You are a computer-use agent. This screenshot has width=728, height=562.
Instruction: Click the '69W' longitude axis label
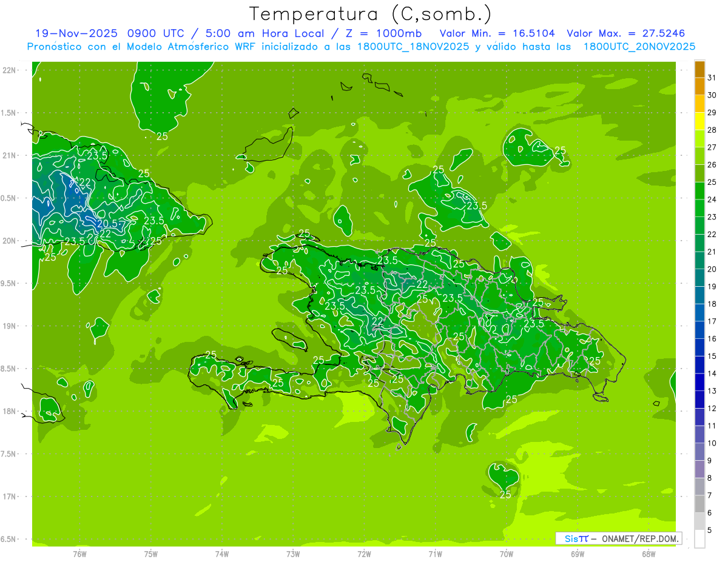tap(578, 554)
